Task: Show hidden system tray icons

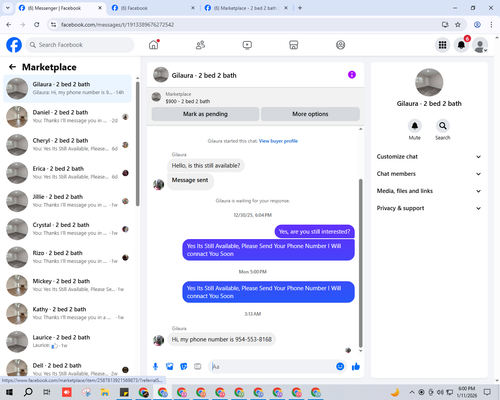Action: [412, 392]
